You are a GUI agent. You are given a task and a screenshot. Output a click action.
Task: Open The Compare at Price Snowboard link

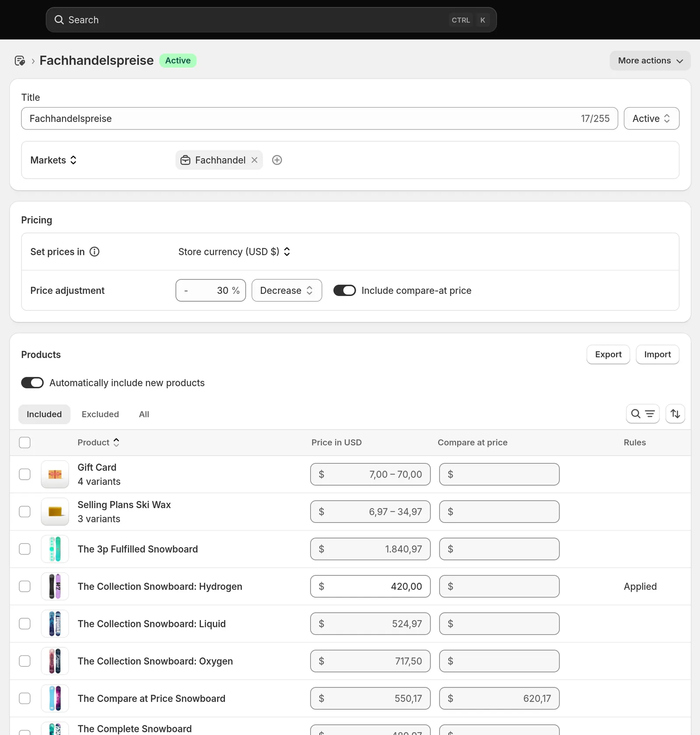(x=151, y=699)
